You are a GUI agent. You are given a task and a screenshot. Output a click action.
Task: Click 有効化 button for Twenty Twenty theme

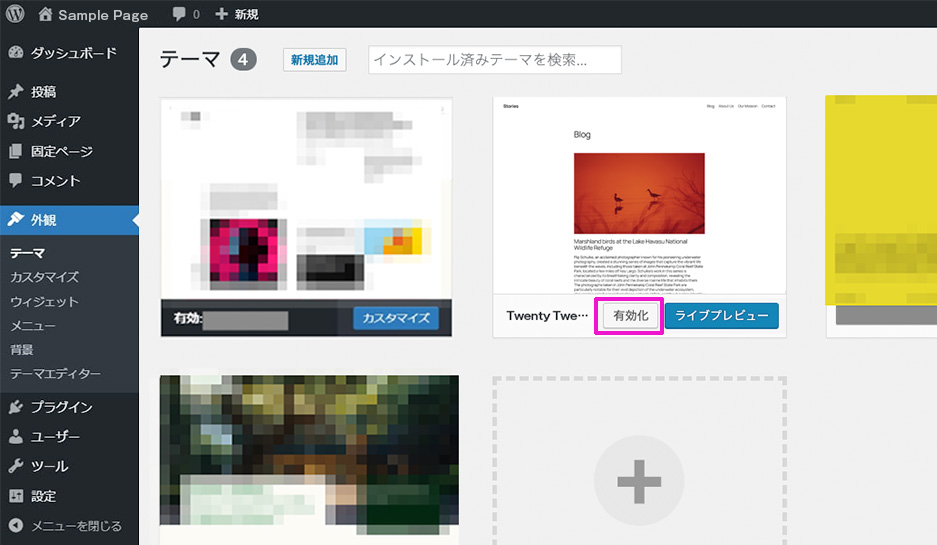631,316
